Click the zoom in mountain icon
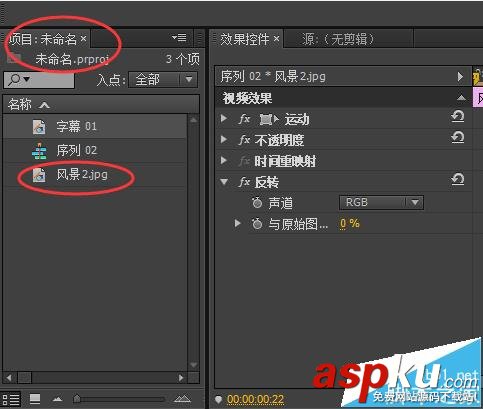The width and height of the screenshot is (483, 409). point(182,398)
